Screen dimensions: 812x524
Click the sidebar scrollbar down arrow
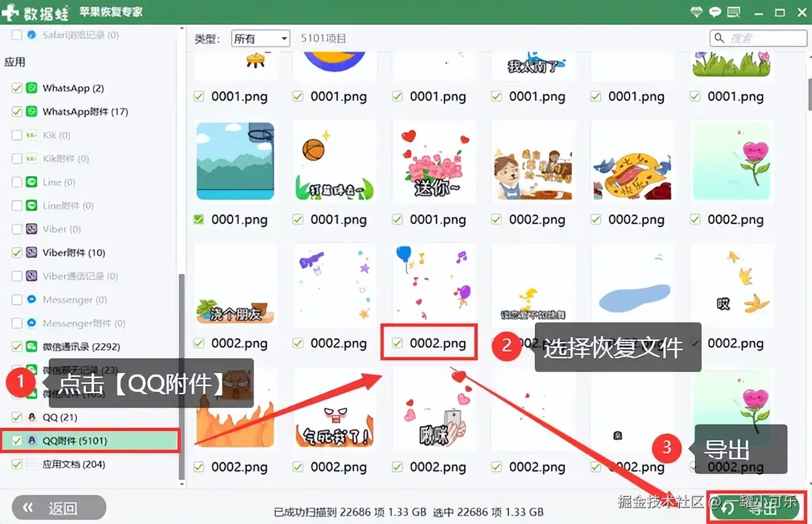click(182, 483)
